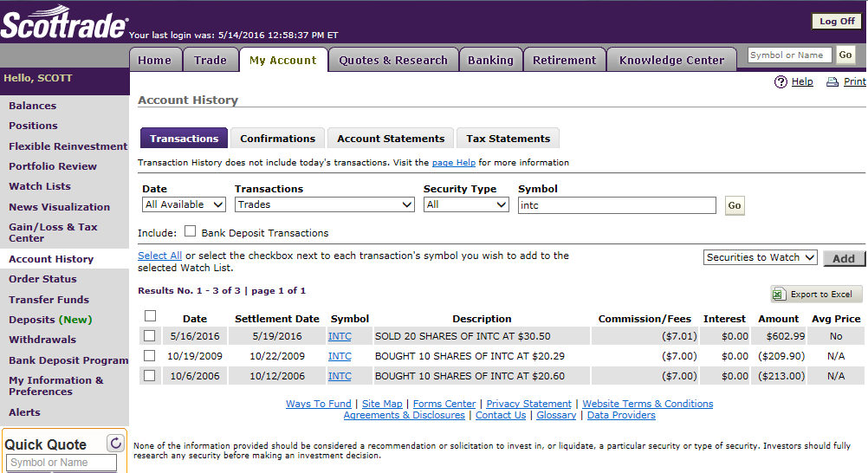This screenshot has width=868, height=473.
Task: Click the Export to Excel button
Action: [x=816, y=295]
